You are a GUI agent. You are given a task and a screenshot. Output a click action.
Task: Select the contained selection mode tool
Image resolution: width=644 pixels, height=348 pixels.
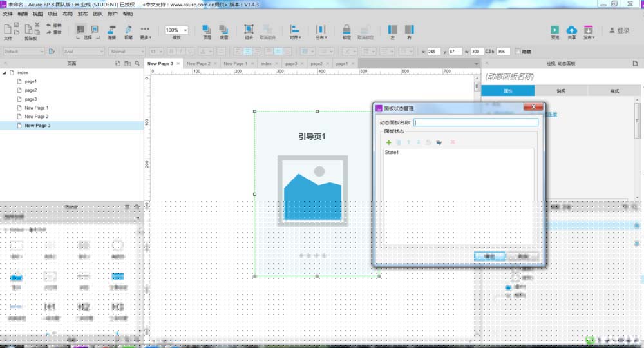(95, 29)
